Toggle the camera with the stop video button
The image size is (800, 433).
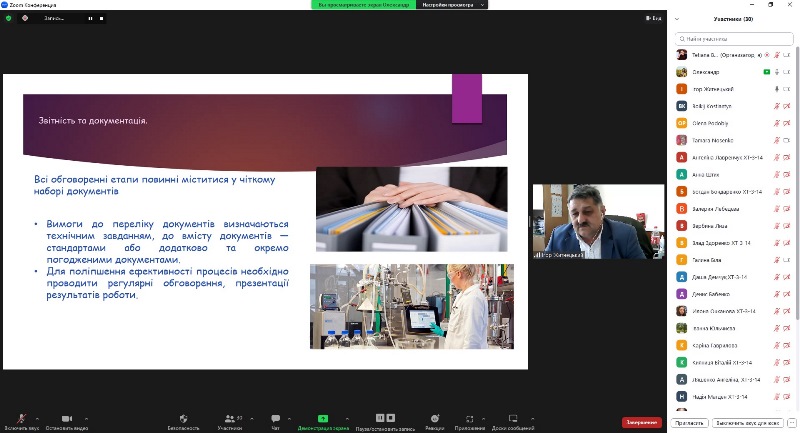tap(66, 419)
